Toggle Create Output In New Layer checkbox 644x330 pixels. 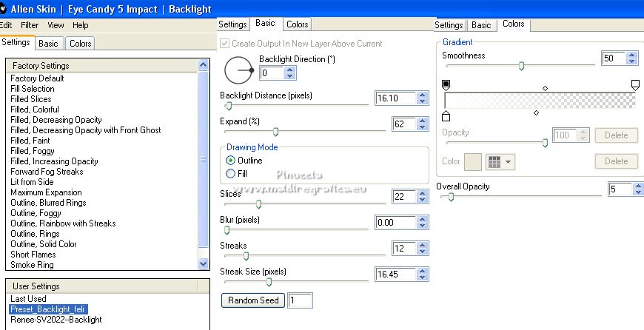225,44
